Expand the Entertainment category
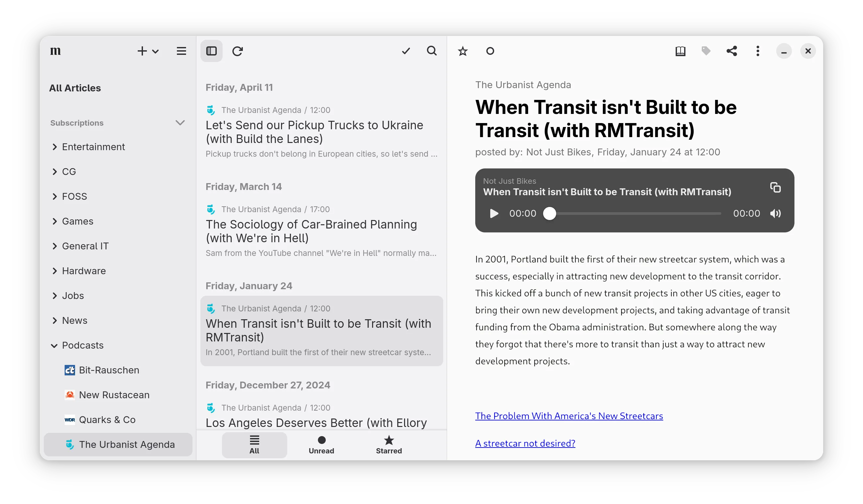 coord(55,147)
